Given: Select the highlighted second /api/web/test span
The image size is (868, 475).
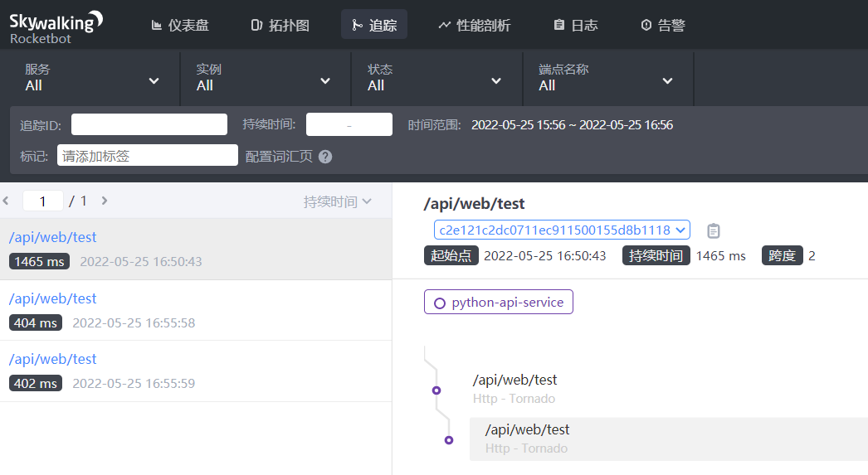Looking at the screenshot, I should [x=669, y=439].
